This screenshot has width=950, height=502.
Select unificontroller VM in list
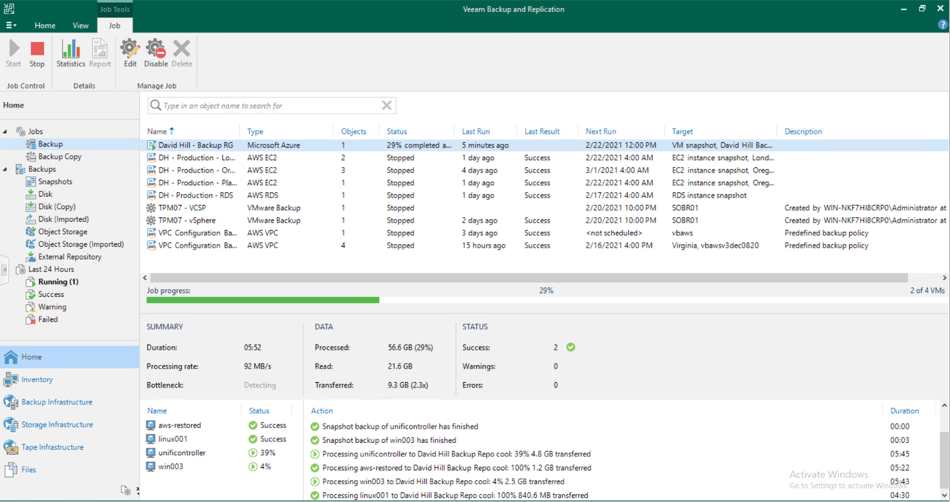182,453
